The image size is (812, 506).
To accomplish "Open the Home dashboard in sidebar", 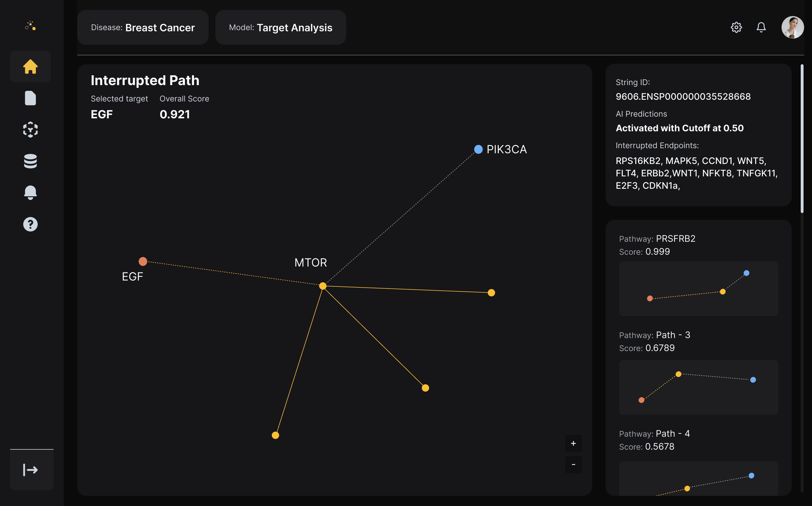I will click(30, 66).
